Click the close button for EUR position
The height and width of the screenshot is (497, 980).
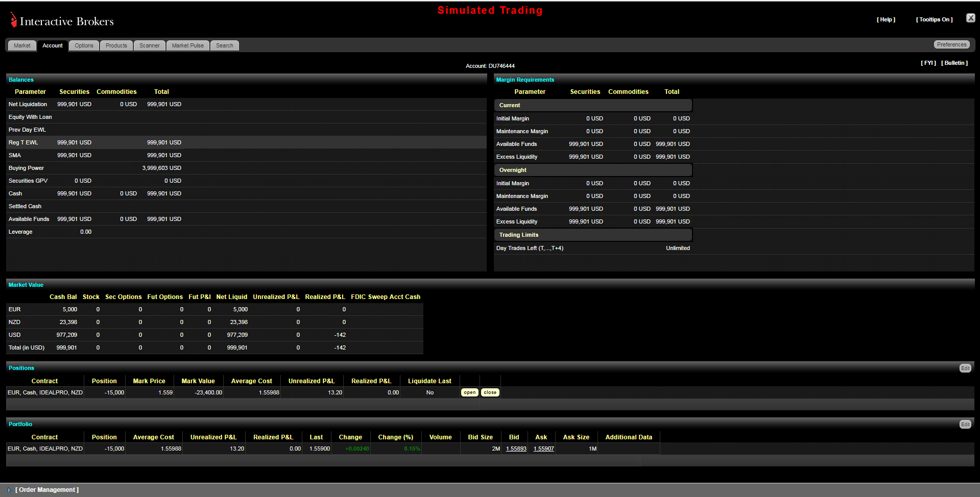490,392
